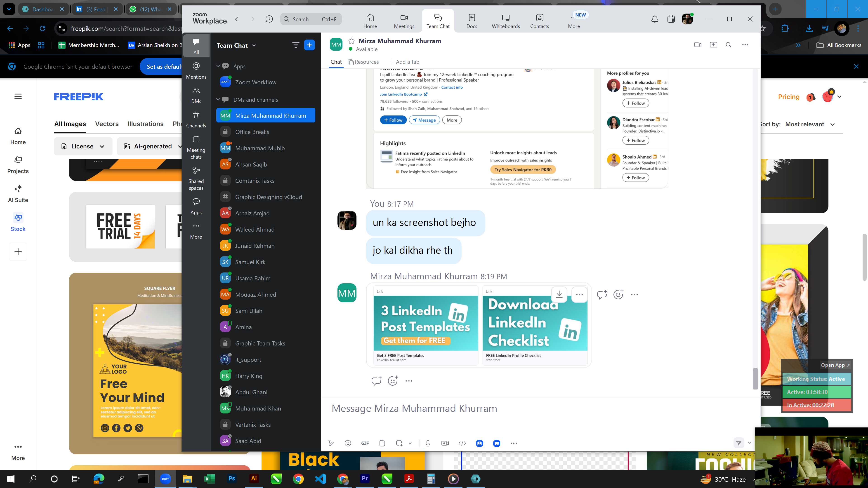
Task: Open Sort by Most relevant dropdown
Action: 810,124
